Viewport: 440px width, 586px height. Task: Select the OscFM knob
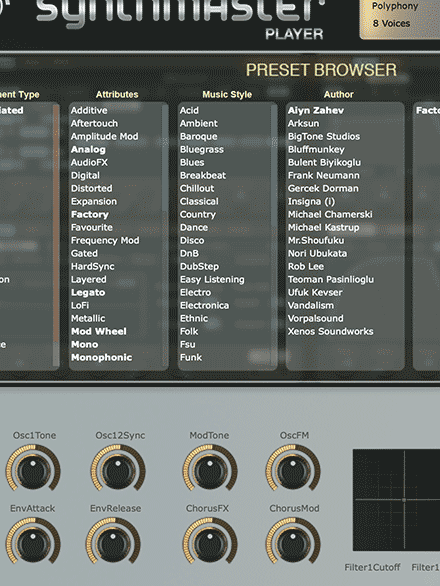[293, 468]
